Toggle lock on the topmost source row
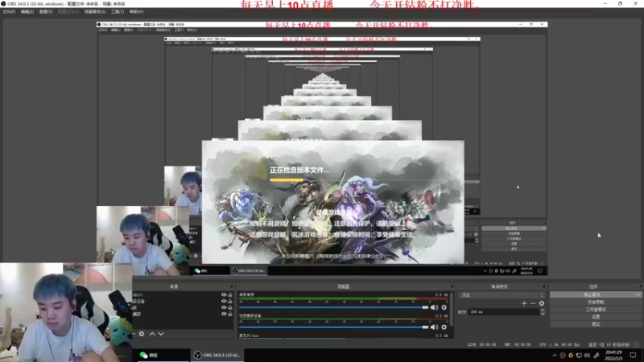This screenshot has width=644, height=362. click(x=230, y=294)
